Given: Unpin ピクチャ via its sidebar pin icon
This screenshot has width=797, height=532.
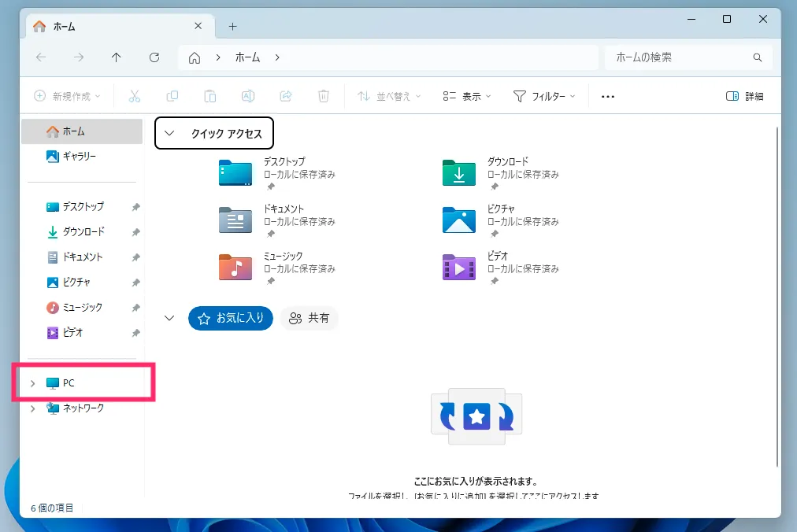Looking at the screenshot, I should [x=135, y=283].
